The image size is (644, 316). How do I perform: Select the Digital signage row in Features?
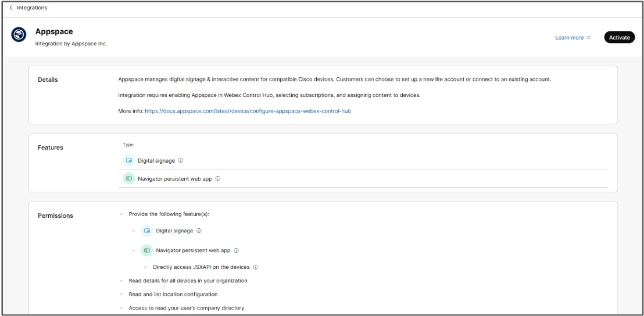[363, 160]
